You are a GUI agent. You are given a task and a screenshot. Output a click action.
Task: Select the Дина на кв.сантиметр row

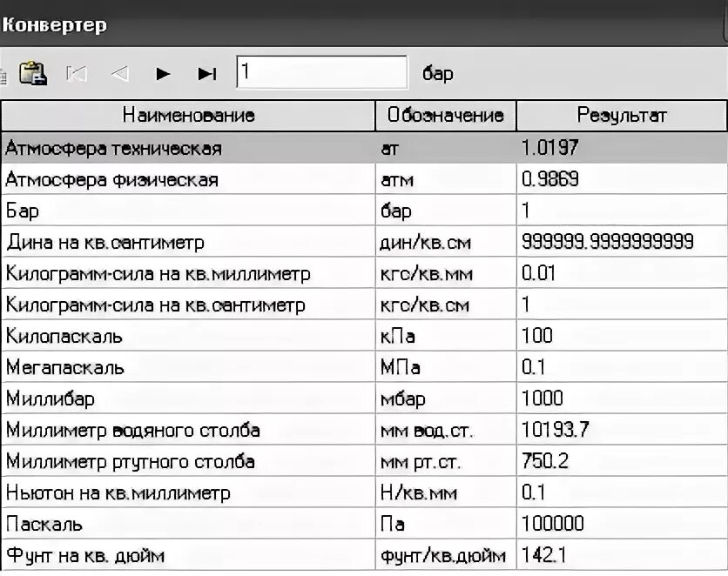(364, 242)
